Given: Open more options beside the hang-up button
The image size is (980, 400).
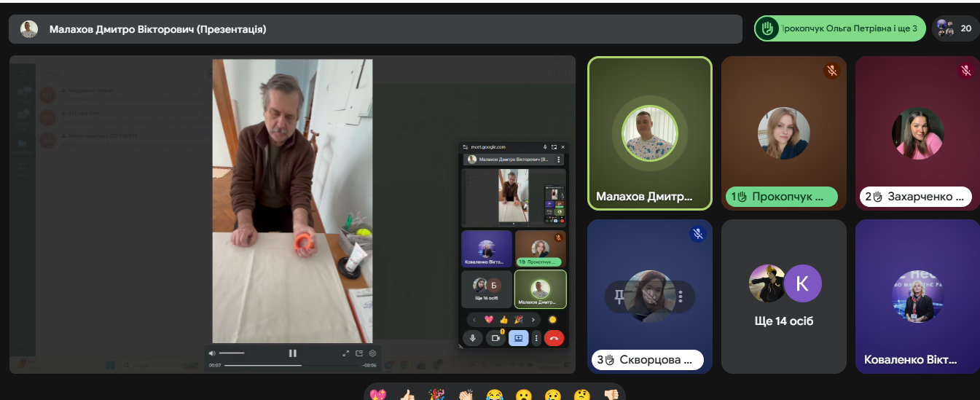Looking at the screenshot, I should pos(536,338).
